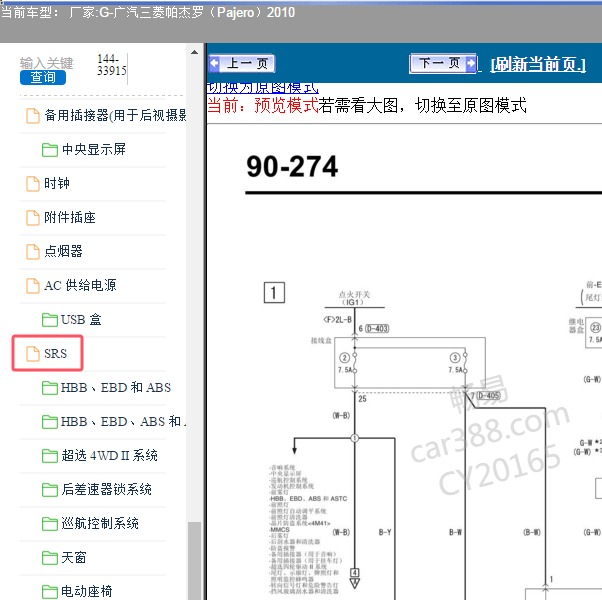Click the folder icon beside 电动座椅
602x600 pixels.
(50, 592)
